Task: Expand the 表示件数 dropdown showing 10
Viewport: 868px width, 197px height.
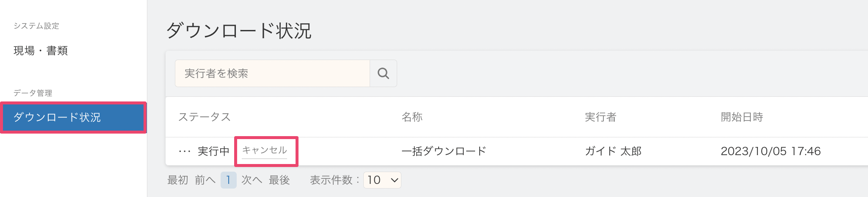Action: click(x=382, y=180)
